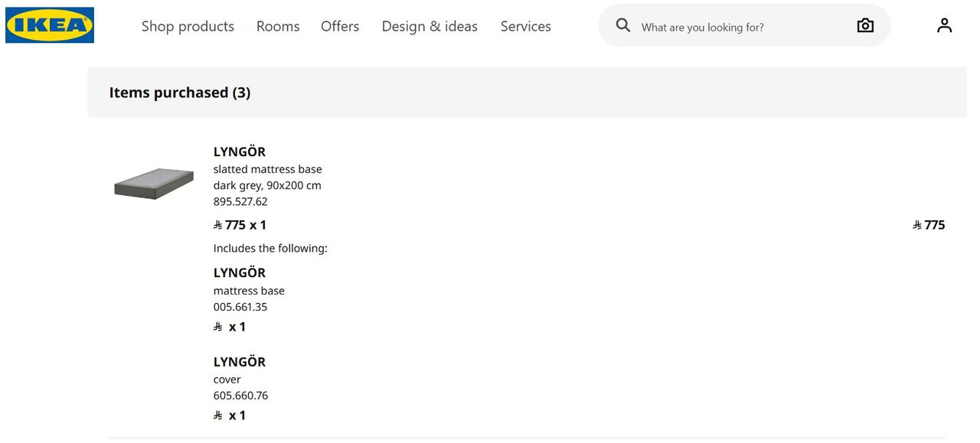
Task: Click the LYNGÖR mattress base thumbnail
Action: coord(154,184)
